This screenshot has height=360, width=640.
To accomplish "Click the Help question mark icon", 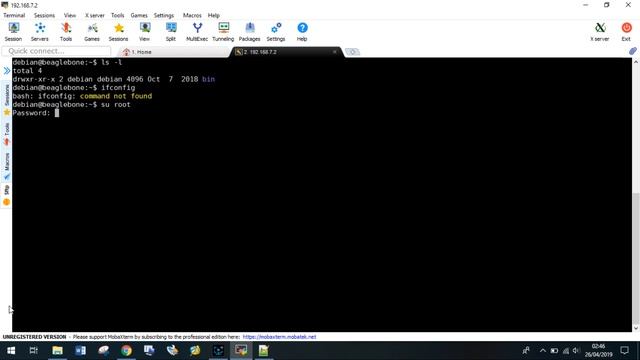I will (302, 32).
